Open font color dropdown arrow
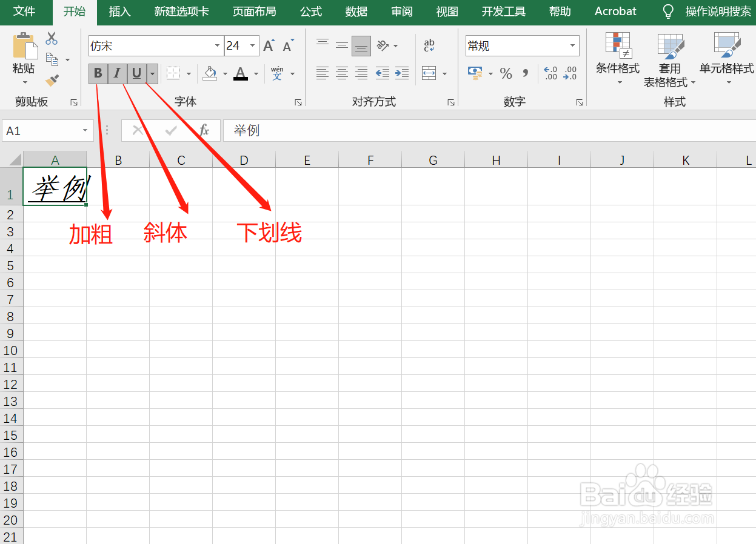This screenshot has height=544, width=756. click(x=256, y=74)
